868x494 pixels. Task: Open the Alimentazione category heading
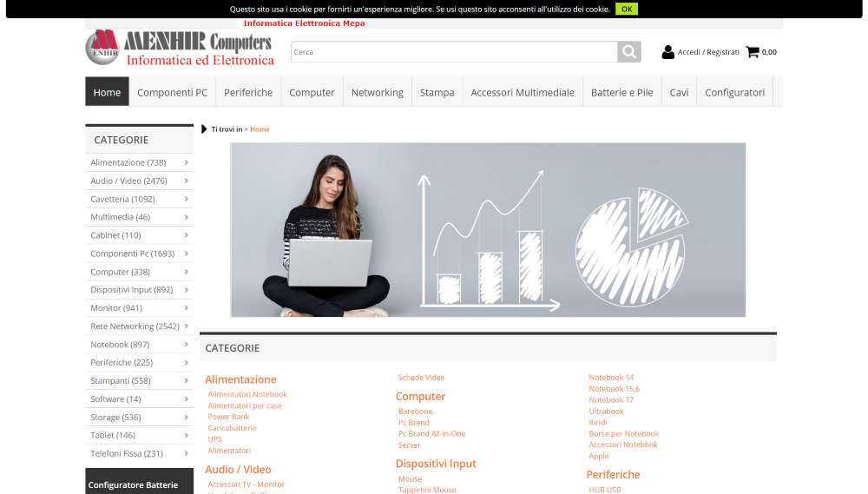click(x=240, y=379)
